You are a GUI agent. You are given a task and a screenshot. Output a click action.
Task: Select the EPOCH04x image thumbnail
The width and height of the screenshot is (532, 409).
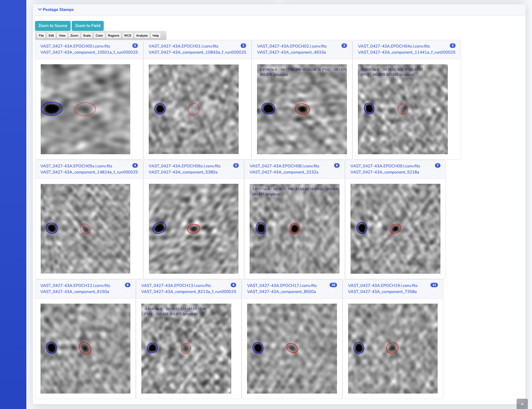pyautogui.click(x=403, y=109)
